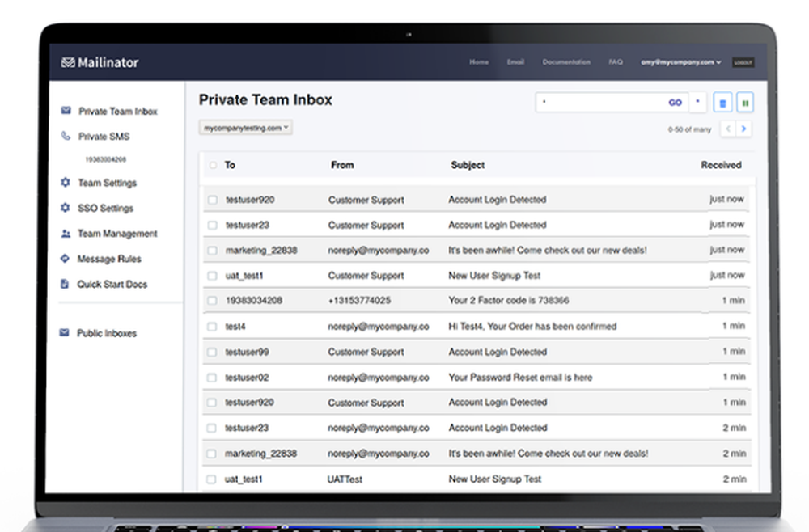Open Team Settings link
This screenshot has height=532, width=809.
[108, 183]
